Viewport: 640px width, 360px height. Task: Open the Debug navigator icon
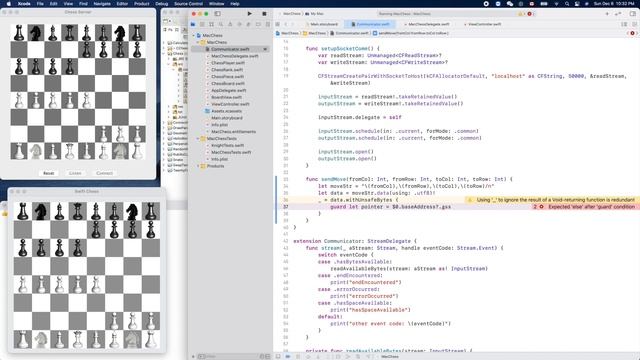pos(249,24)
